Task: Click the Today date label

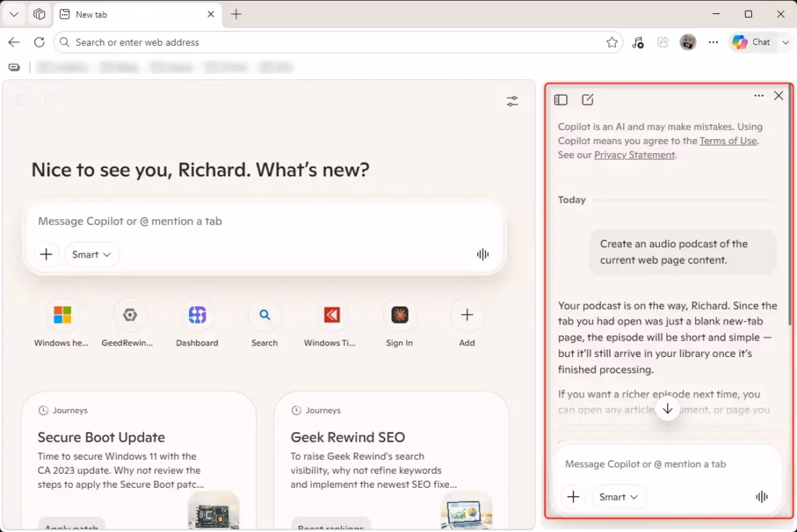Action: tap(572, 200)
